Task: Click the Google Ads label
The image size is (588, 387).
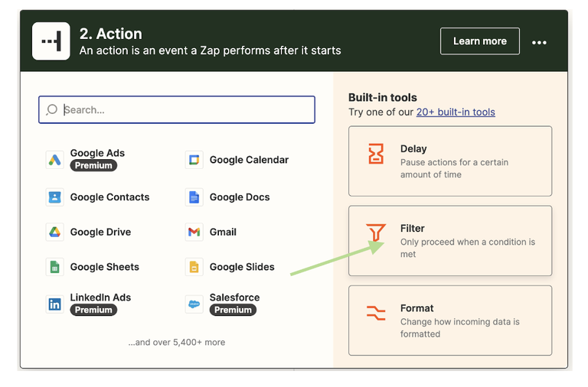Action: (97, 153)
